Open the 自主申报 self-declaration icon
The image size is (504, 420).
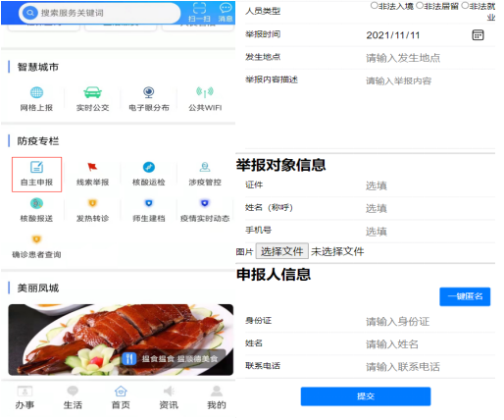36,174
